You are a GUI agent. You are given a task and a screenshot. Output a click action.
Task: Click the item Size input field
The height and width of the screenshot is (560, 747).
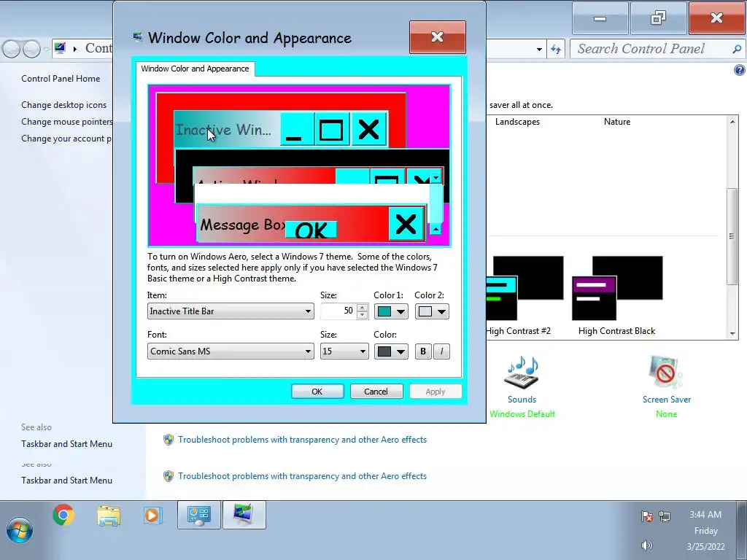338,311
